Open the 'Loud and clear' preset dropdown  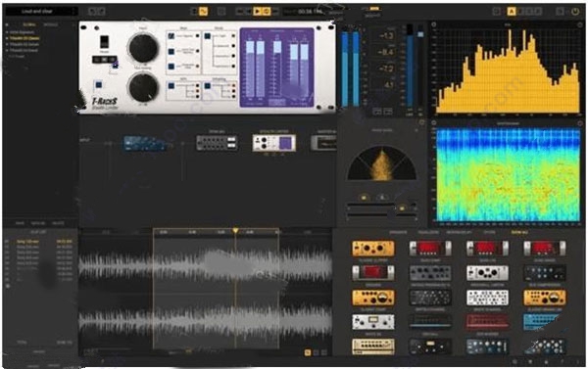(40, 11)
